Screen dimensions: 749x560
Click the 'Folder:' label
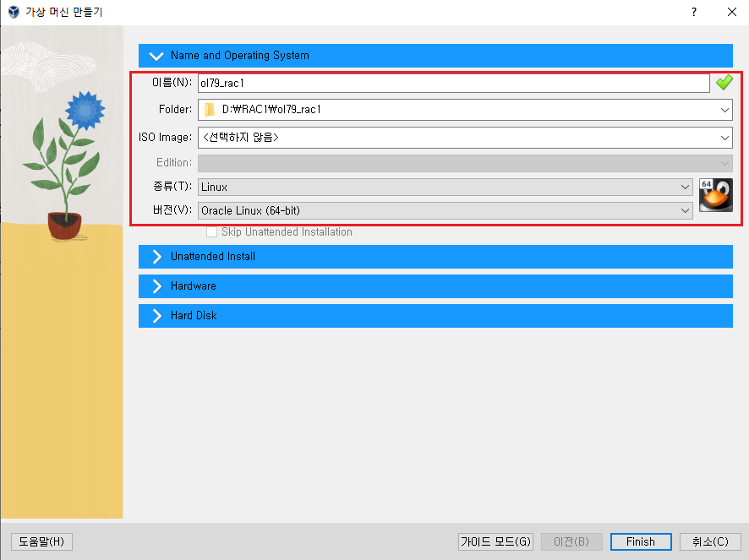click(x=175, y=110)
